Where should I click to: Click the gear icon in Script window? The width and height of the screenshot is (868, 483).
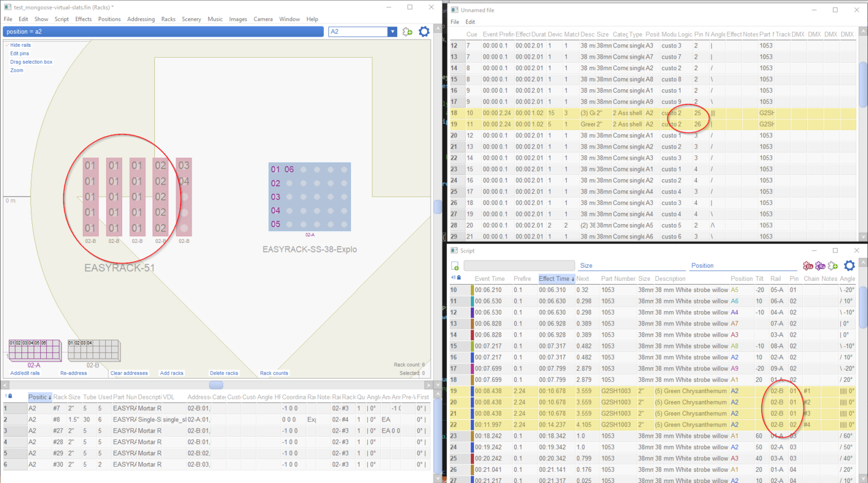coord(849,266)
